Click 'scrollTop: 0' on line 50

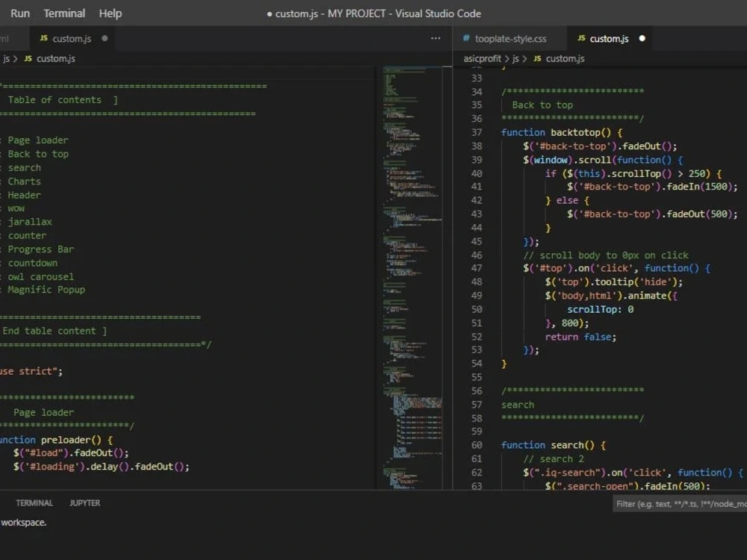pos(600,309)
